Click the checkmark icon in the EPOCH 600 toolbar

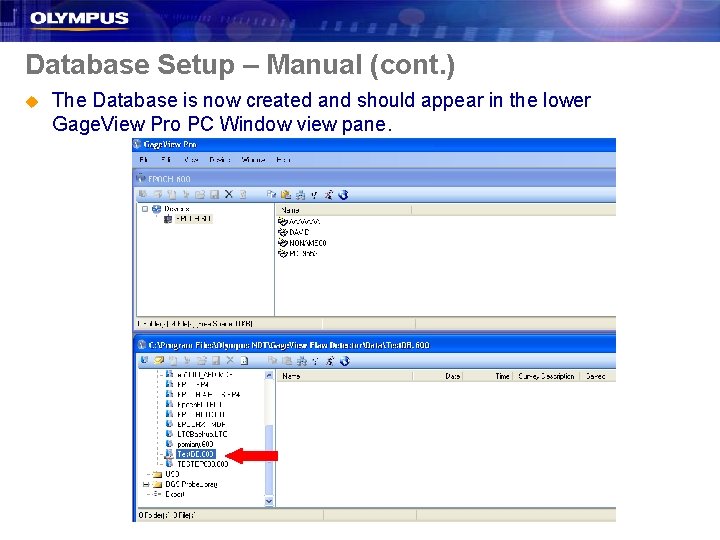pos(315,195)
